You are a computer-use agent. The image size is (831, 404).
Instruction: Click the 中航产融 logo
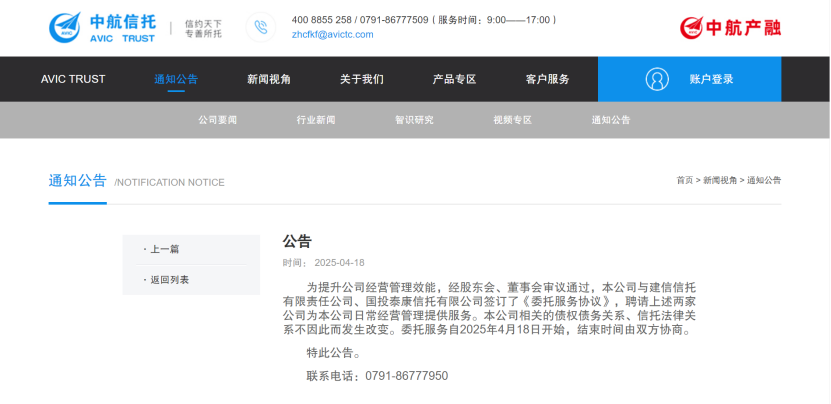(x=729, y=27)
